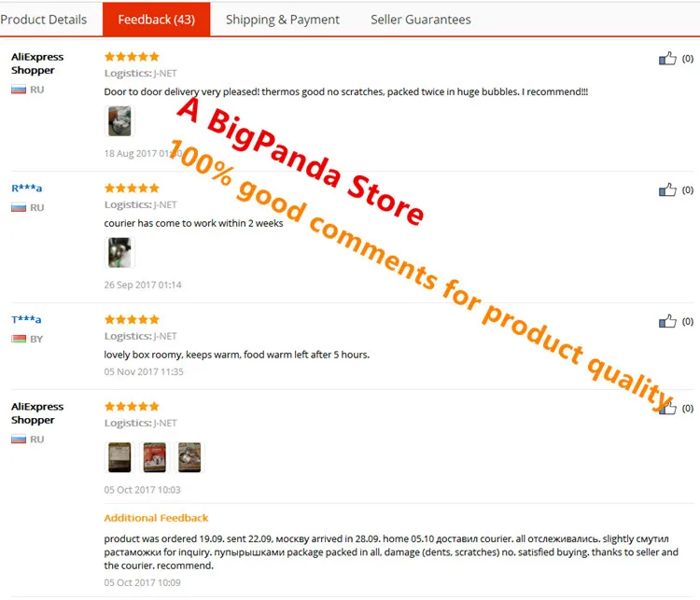
Task: Click five-star rating on first review
Action: pyautogui.click(x=132, y=57)
